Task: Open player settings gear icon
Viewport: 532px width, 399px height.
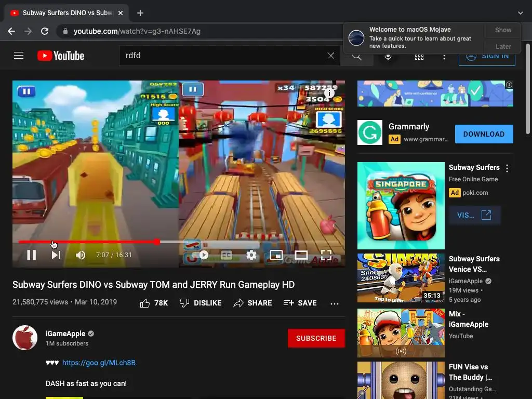Action: tap(251, 255)
